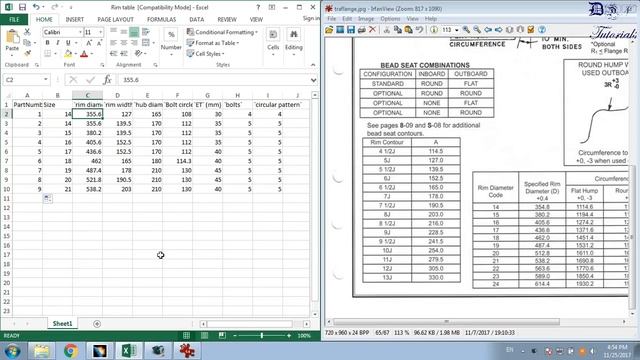
Task: Open the Calibri font name dropdown
Action: [x=80, y=32]
